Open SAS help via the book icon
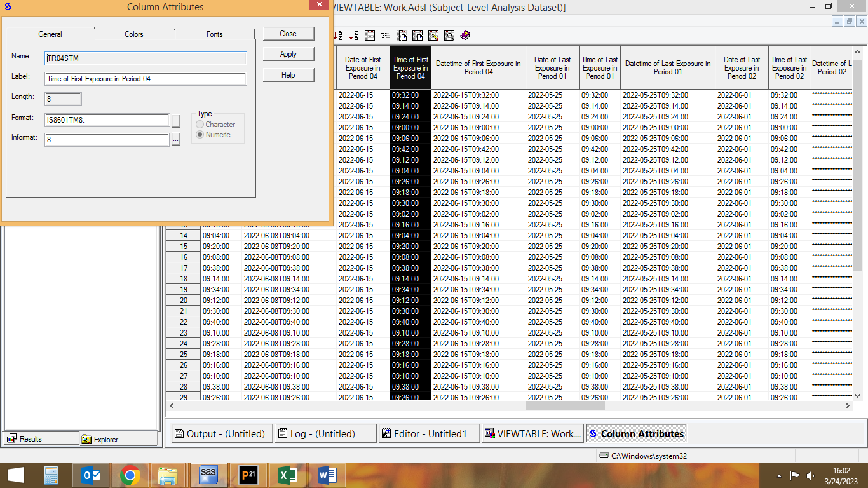868x488 pixels. pos(465,36)
